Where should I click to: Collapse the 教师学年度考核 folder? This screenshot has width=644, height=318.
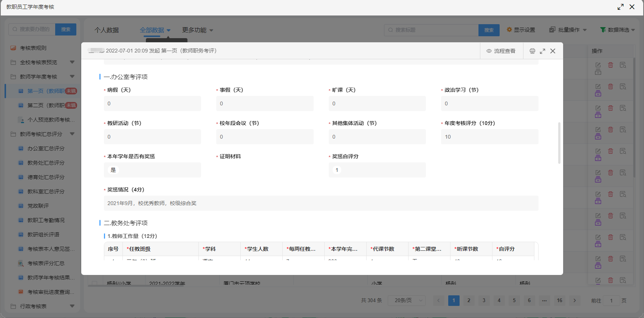[x=72, y=77]
